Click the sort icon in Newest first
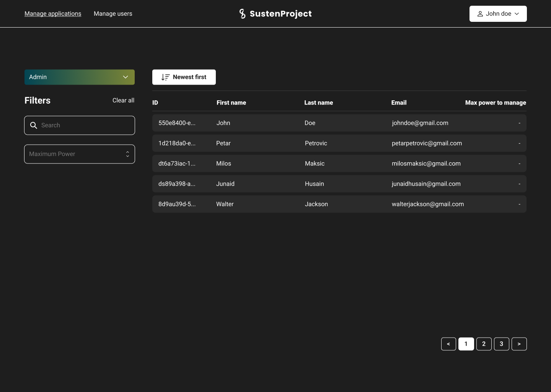 (165, 77)
